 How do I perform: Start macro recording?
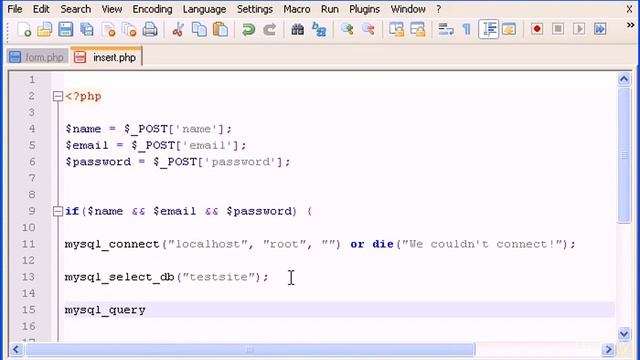pos(537,29)
